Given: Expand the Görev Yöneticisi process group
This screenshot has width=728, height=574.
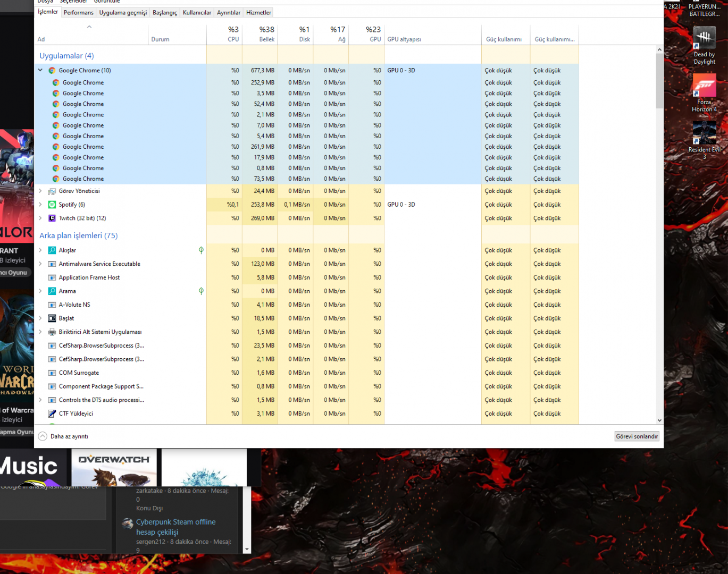Looking at the screenshot, I should click(x=40, y=191).
